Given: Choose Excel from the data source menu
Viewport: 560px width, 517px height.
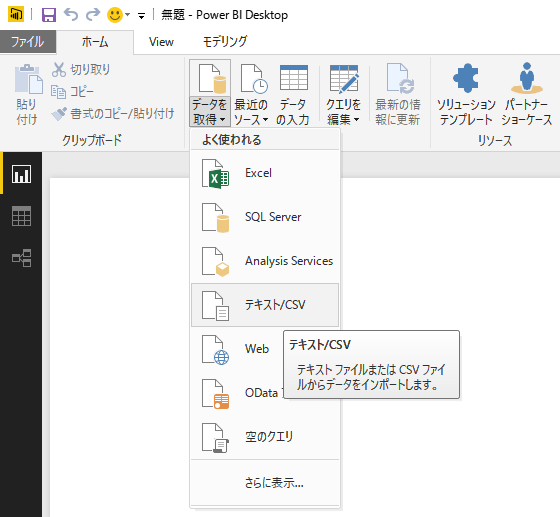Looking at the screenshot, I should coord(265,173).
